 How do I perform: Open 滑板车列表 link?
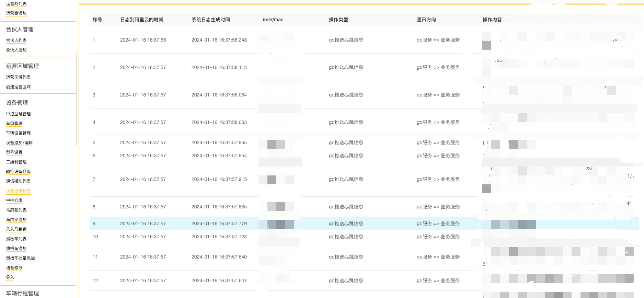click(x=16, y=239)
